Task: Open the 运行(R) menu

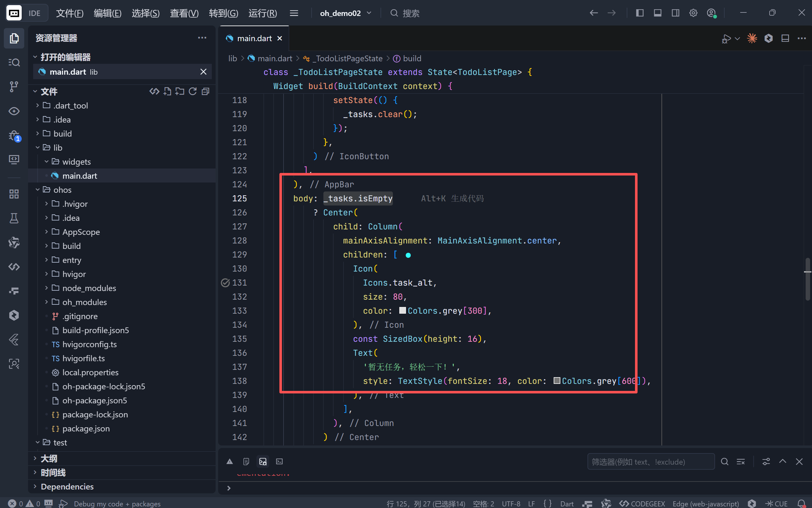Action: [x=262, y=13]
